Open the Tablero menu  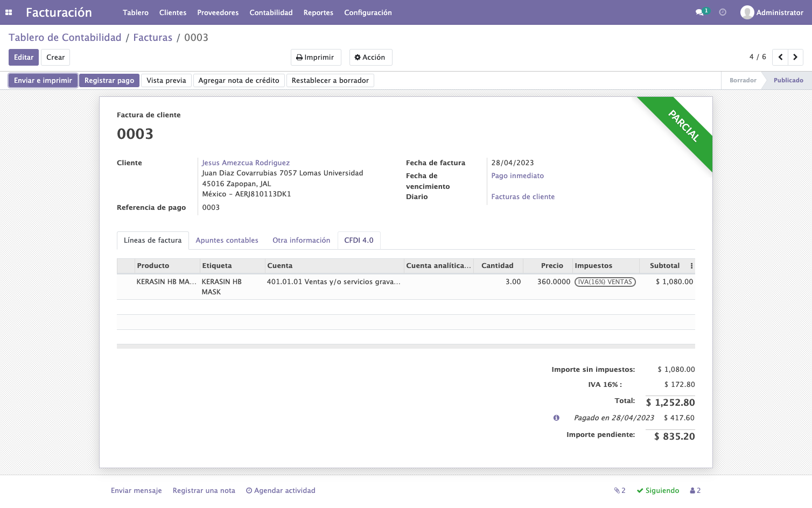pyautogui.click(x=136, y=12)
